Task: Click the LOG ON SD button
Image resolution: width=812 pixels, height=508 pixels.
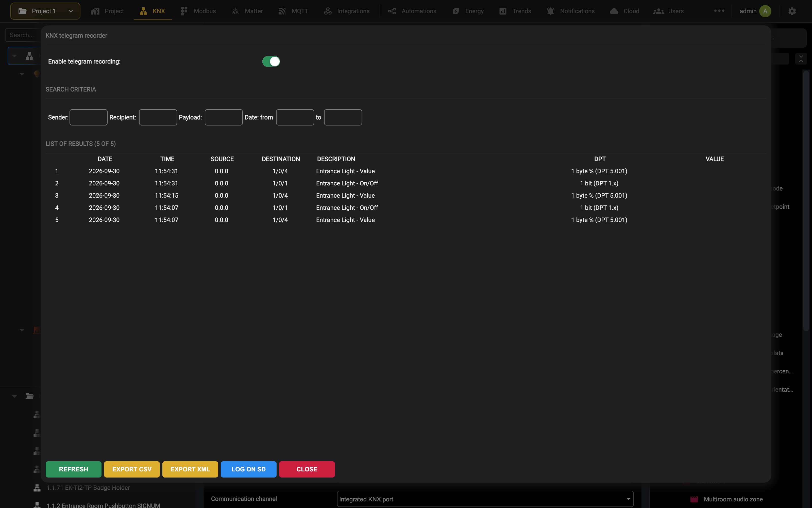Action: (x=249, y=469)
